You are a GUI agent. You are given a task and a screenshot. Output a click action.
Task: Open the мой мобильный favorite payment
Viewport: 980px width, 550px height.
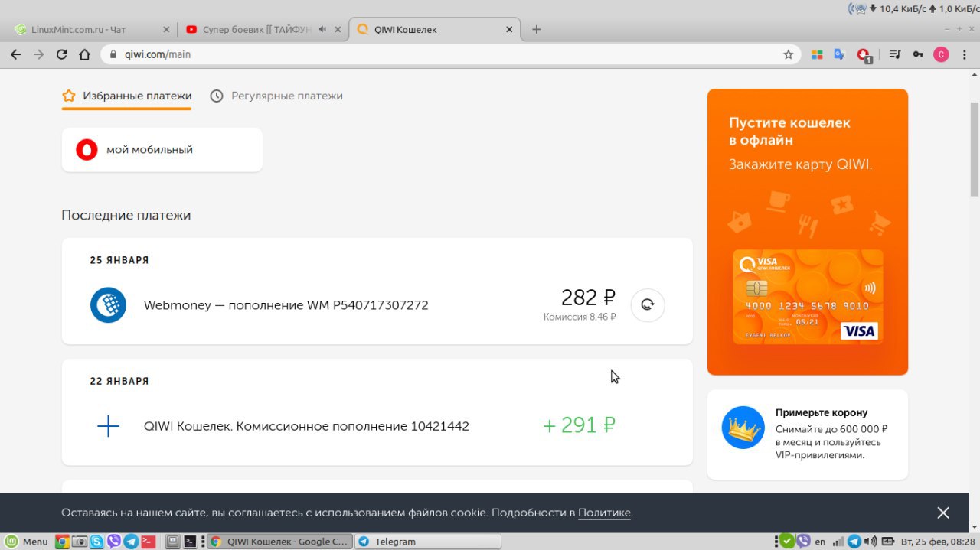coord(162,150)
